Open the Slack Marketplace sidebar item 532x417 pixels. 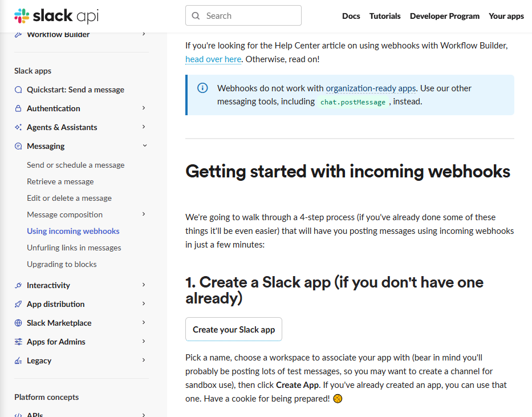[59, 323]
